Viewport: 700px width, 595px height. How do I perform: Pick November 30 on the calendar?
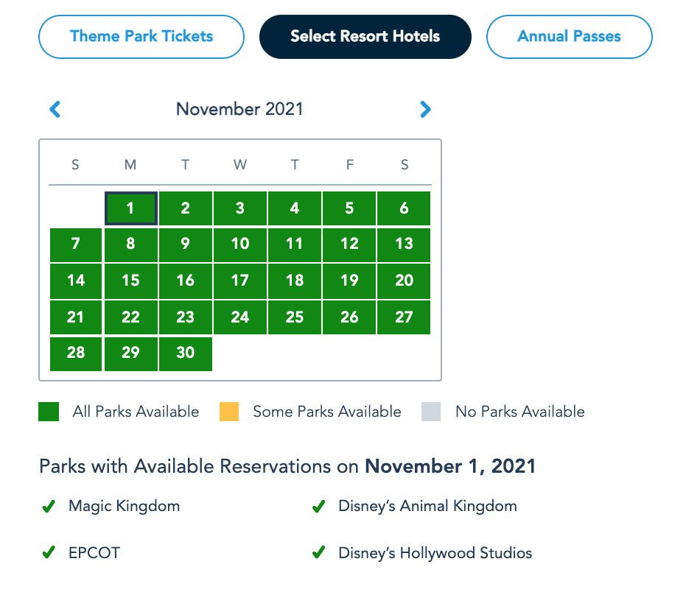pyautogui.click(x=185, y=353)
